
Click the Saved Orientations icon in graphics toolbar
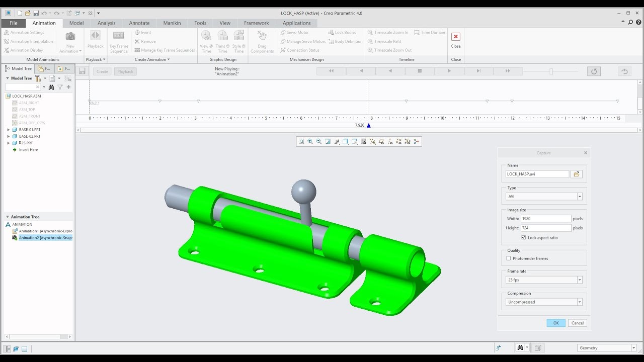[x=355, y=142]
